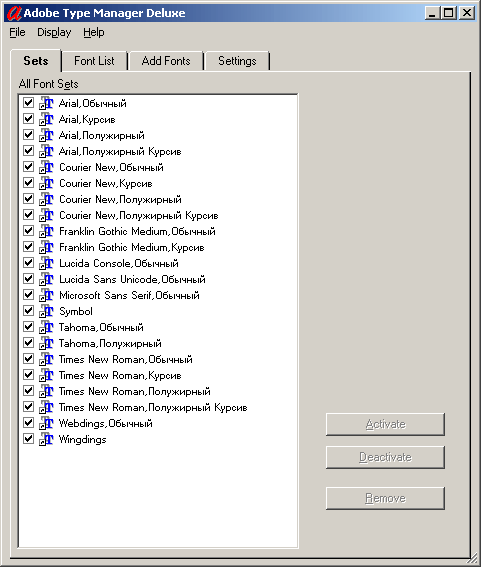Viewport: 481px width, 567px height.
Task: Toggle the Arial,Курсив checkbox
Action: pyautogui.click(x=28, y=119)
